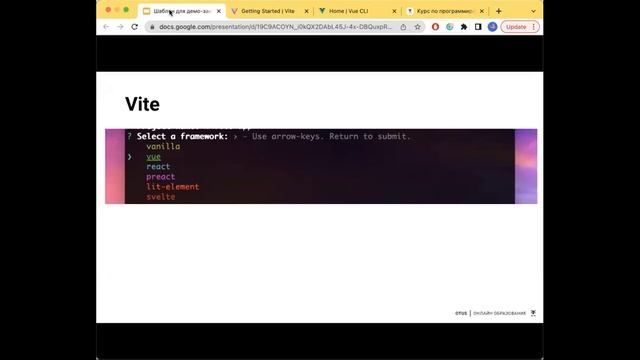The image size is (640, 360).
Task: Open the Extensions puzzle-piece icon
Action: click(x=464, y=27)
